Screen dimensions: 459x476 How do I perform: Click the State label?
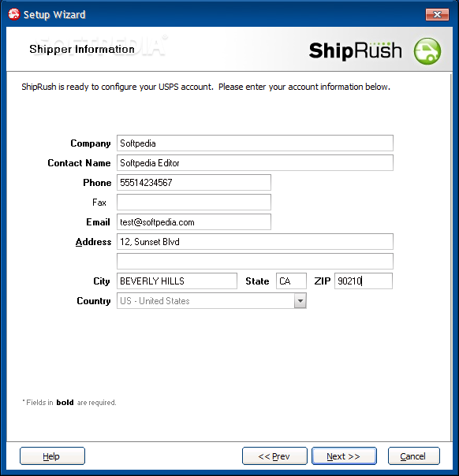tap(257, 281)
